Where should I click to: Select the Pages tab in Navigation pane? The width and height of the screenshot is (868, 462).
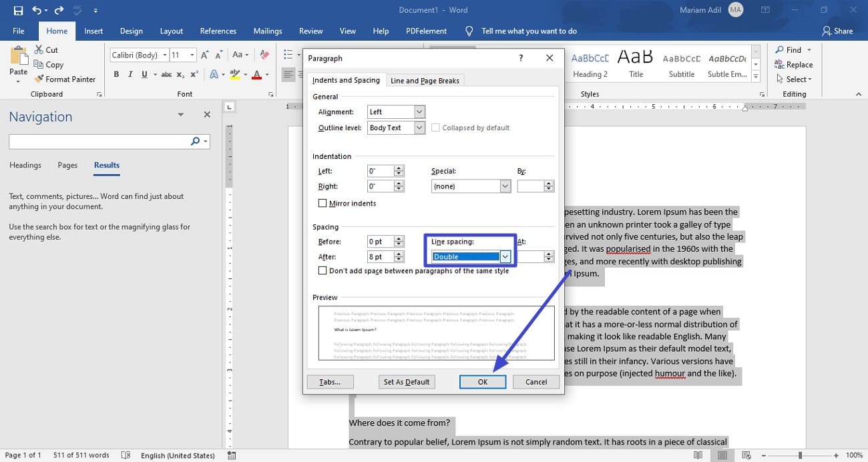(67, 165)
